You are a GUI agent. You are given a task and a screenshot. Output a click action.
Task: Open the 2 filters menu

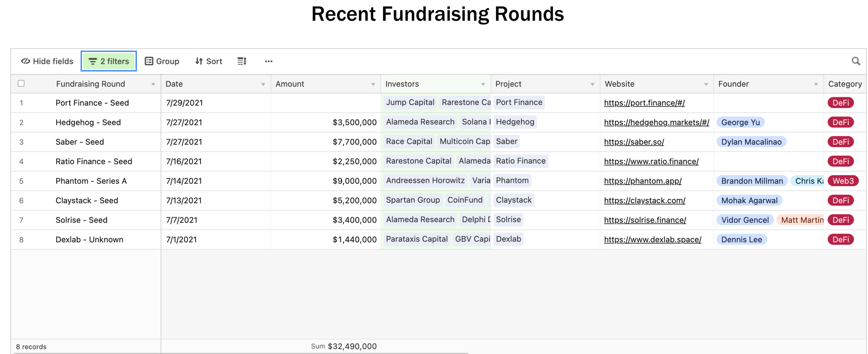pos(109,61)
